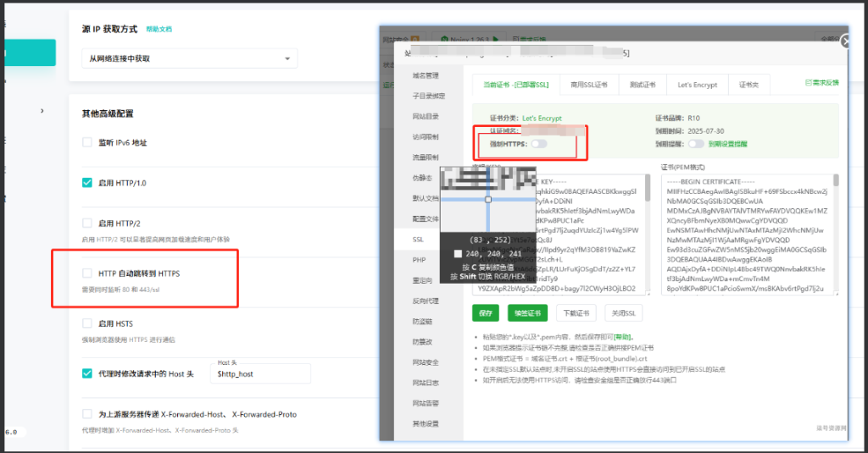The width and height of the screenshot is (868, 453).
Task: Click the certificate text area scrollbar
Action: pos(836,180)
